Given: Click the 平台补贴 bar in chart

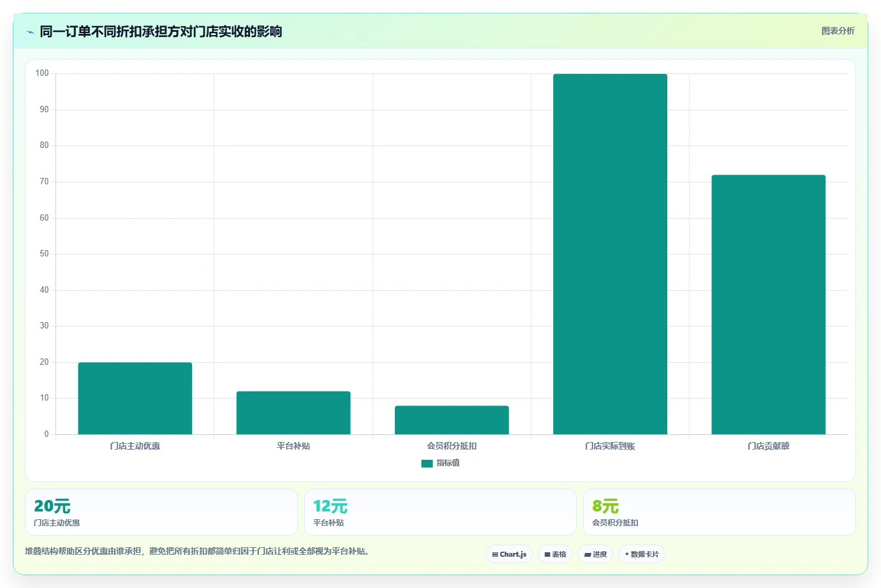Looking at the screenshot, I should click(293, 413).
